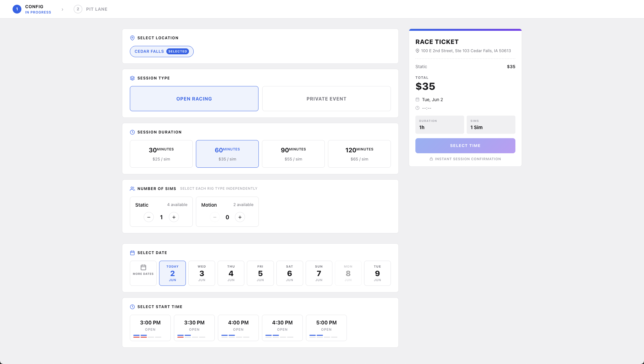Click the breadcrumb chevron between Config and Pit Lane
644x364 pixels.
63,9
